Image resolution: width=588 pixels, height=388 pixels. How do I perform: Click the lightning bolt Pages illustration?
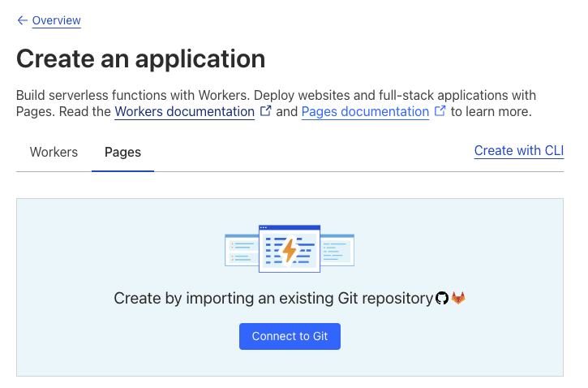tap(290, 248)
